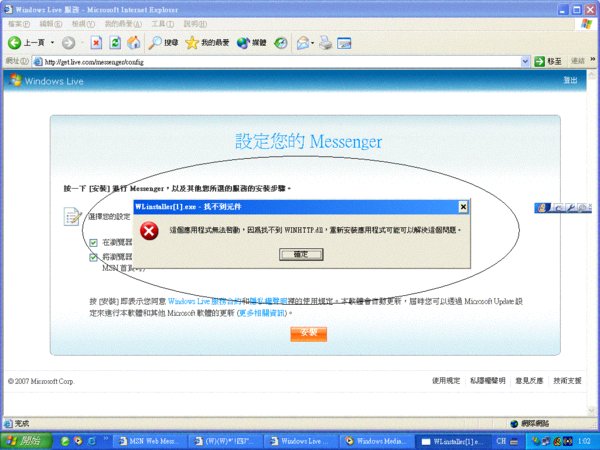Open Mail button dropdown arrow
The image size is (600, 450).
coord(312,43)
